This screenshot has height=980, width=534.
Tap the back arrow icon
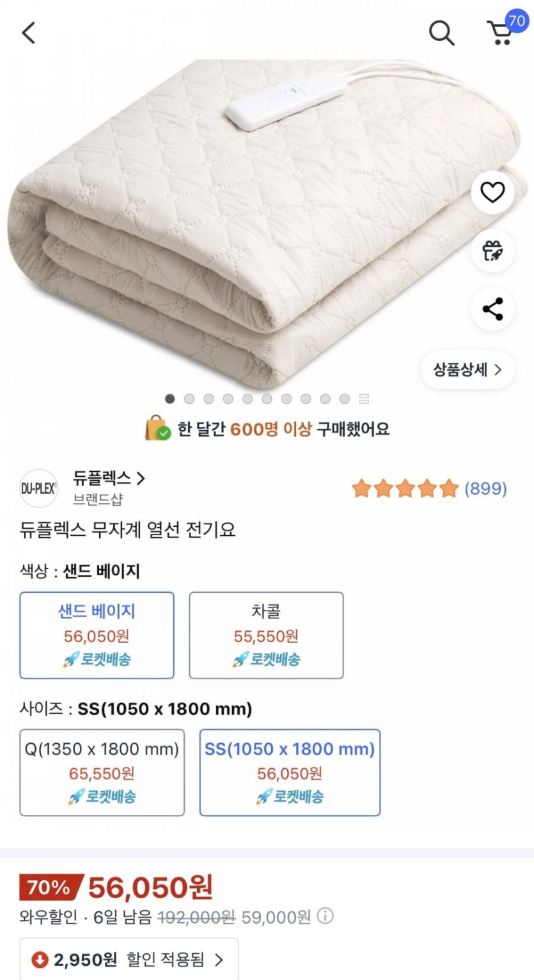pos(29,32)
